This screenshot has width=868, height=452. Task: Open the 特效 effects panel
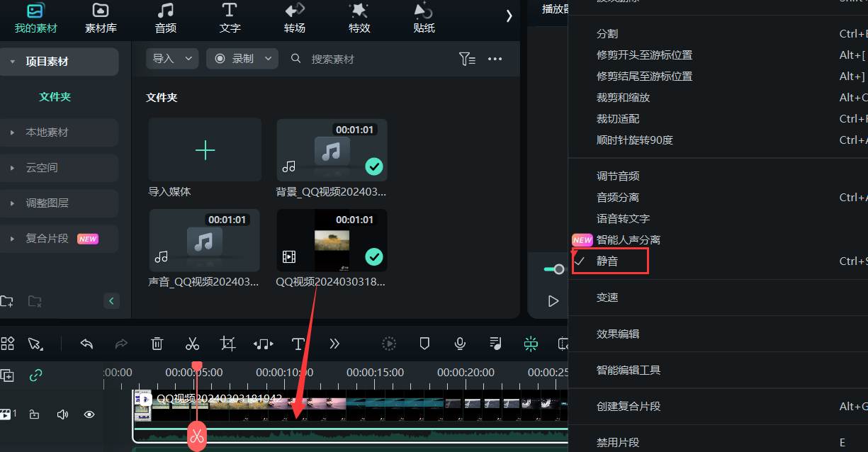coord(359,19)
